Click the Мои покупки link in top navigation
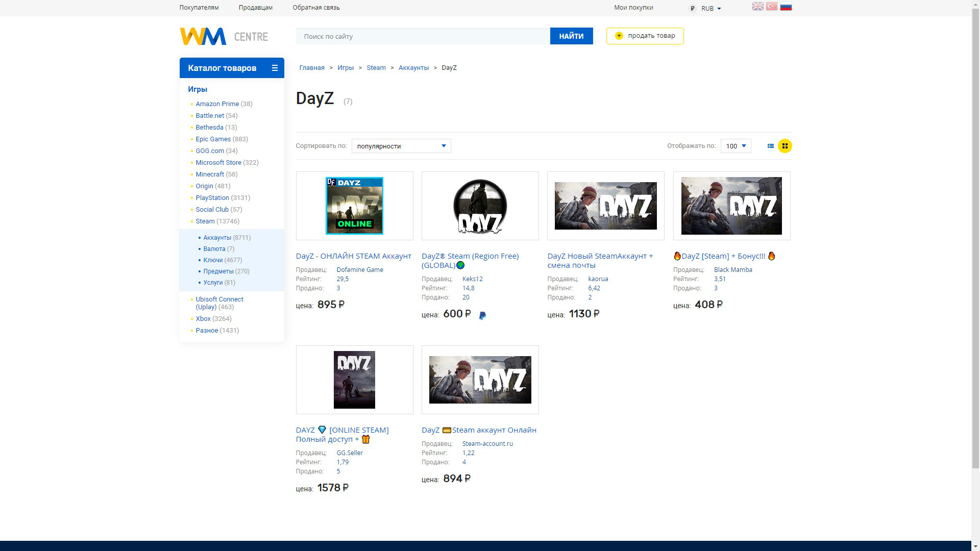980x551 pixels. click(633, 8)
